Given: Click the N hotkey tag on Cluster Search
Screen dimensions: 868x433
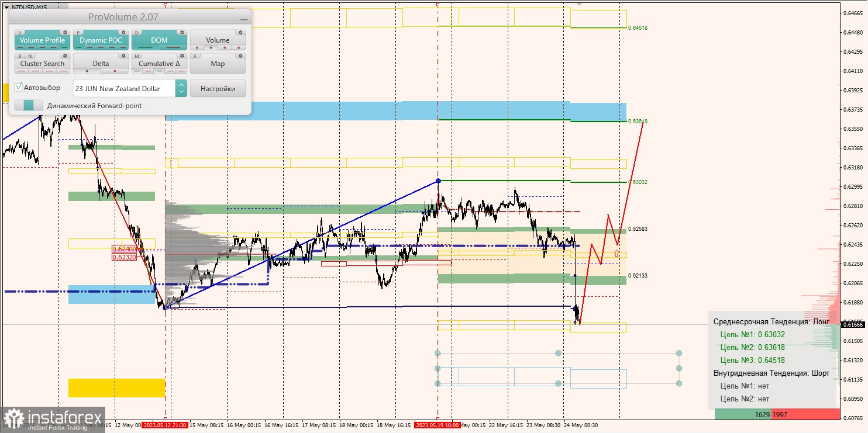Looking at the screenshot, I should 30,56.
